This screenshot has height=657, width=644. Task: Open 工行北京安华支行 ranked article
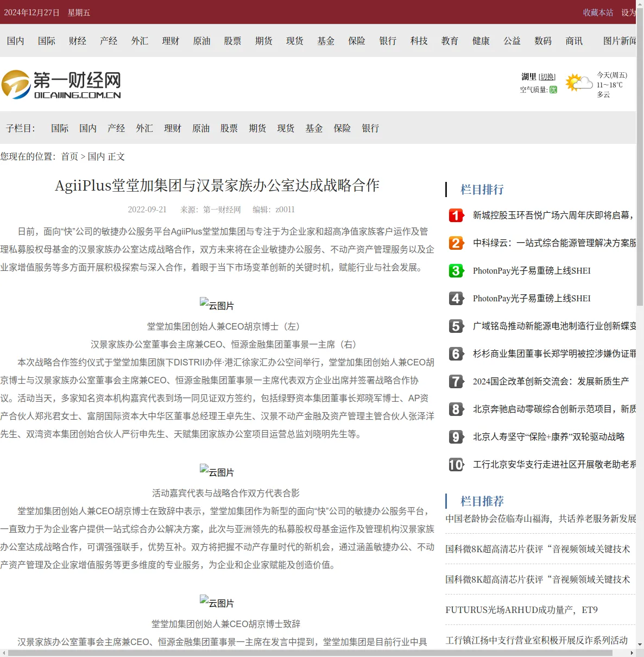tap(554, 465)
